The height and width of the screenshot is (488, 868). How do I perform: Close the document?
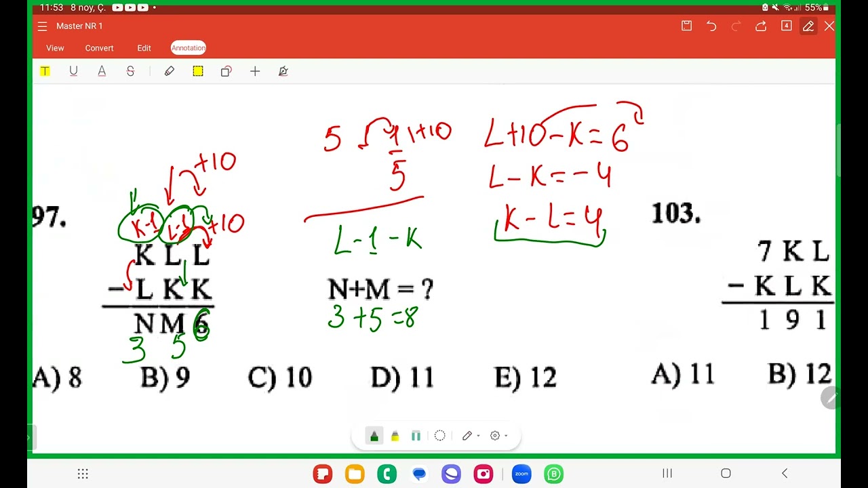tap(829, 26)
